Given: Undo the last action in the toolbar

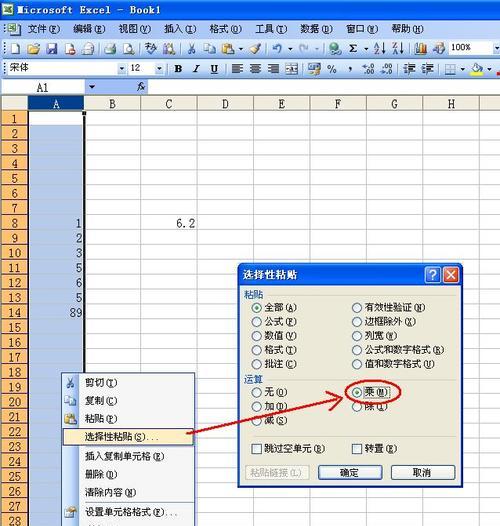Looking at the screenshot, I should pos(277,49).
